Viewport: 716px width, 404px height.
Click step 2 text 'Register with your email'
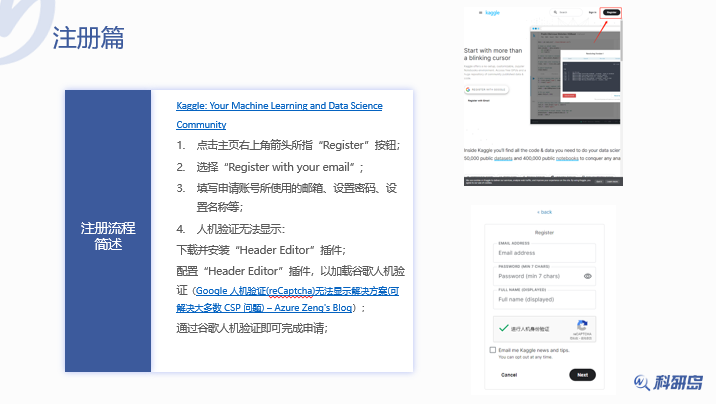coord(280,167)
